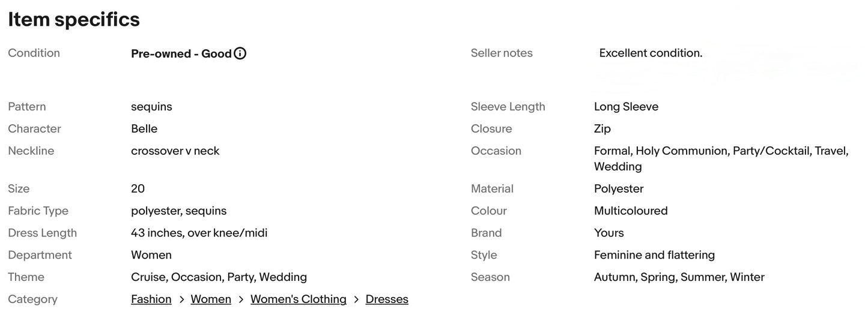This screenshot has width=868, height=318.
Task: Click the Season value list
Action: pos(679,277)
